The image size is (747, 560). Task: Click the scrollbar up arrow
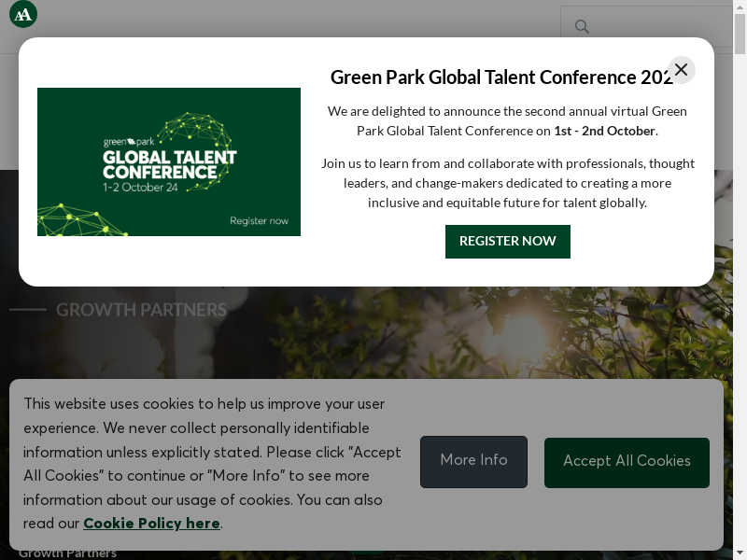click(x=740, y=7)
